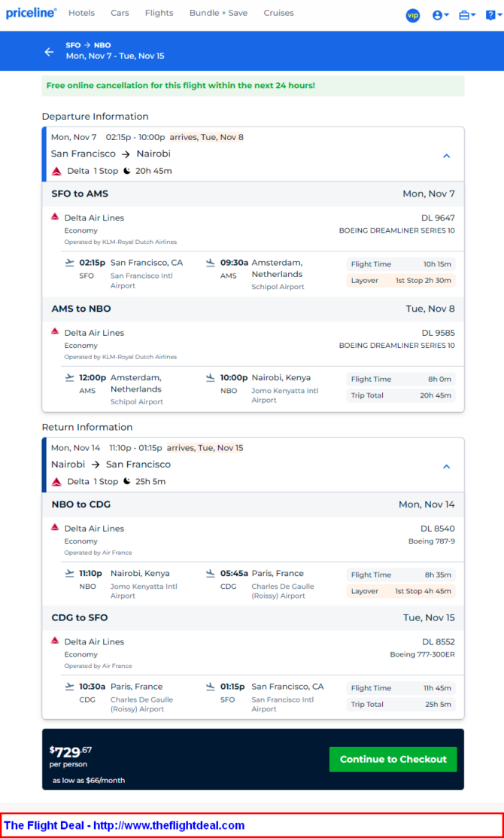Open The Flight Deal website link
504x838 pixels.
124,825
